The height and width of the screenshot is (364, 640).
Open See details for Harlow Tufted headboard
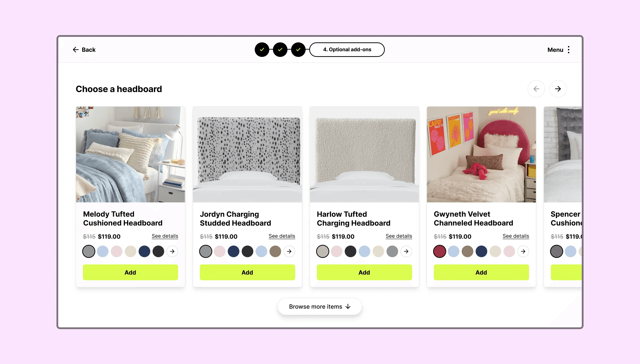pos(399,236)
